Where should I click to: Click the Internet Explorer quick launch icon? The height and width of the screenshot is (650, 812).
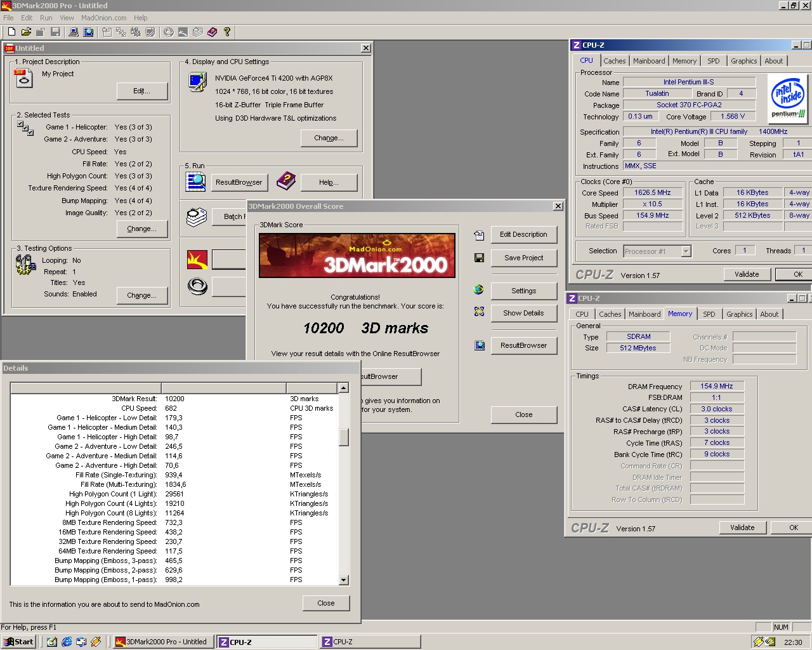67,642
